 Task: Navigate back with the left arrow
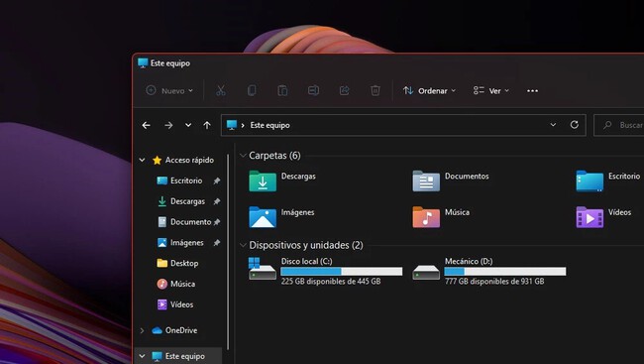(147, 125)
